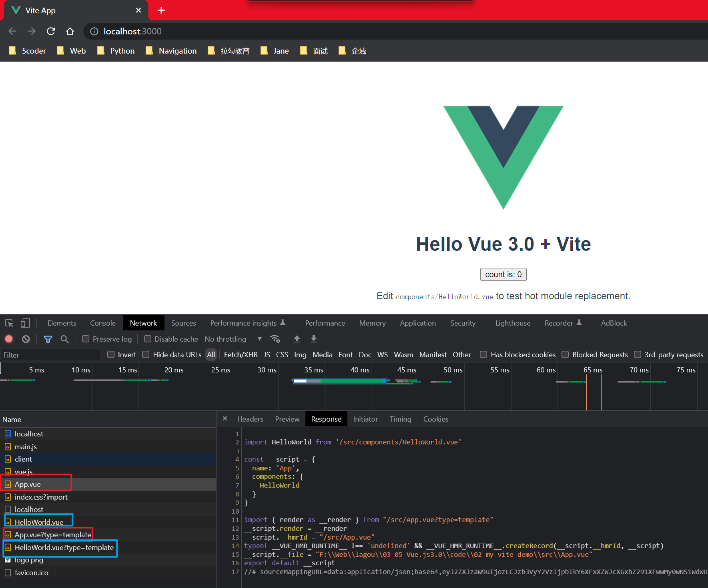
Task: Check Hide data URLs
Action: (146, 354)
